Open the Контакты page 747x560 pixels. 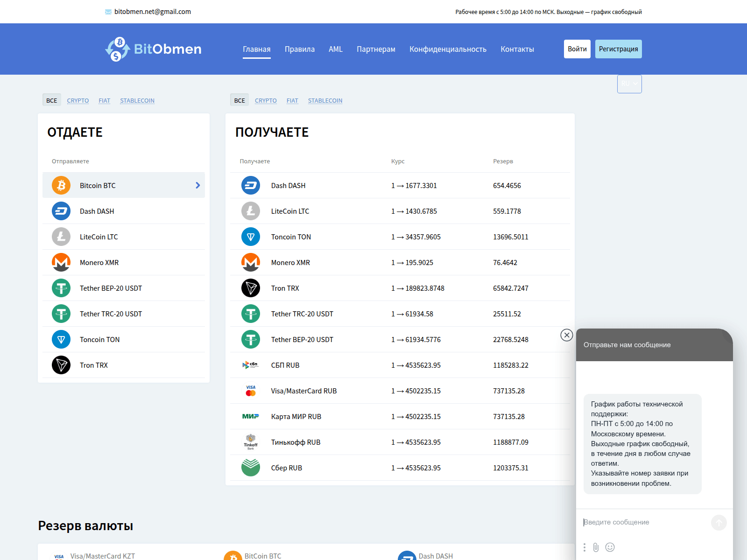517,49
